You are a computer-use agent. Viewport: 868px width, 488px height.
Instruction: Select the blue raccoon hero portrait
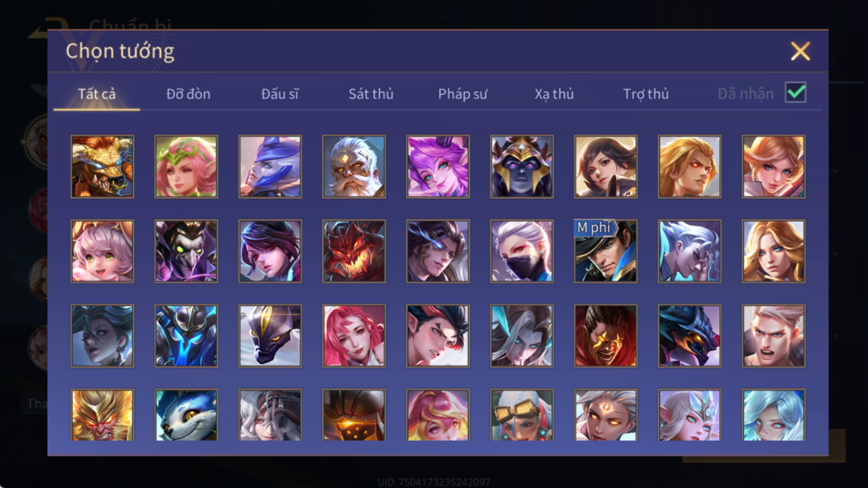point(186,414)
